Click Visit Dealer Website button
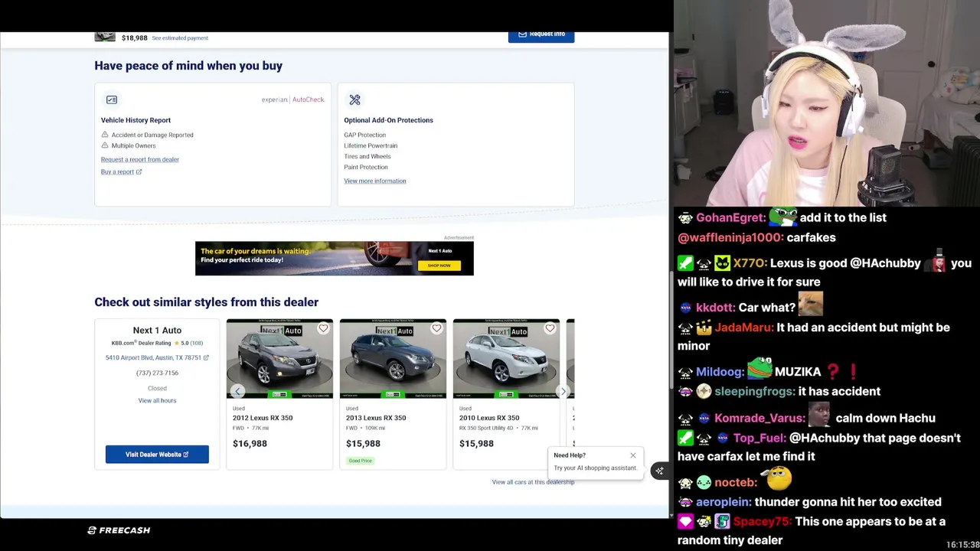This screenshot has width=980, height=551. point(157,455)
